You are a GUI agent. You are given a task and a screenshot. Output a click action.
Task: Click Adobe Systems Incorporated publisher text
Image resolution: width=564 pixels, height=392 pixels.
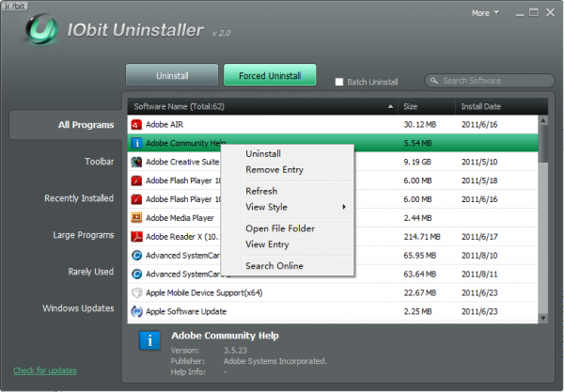pos(275,361)
